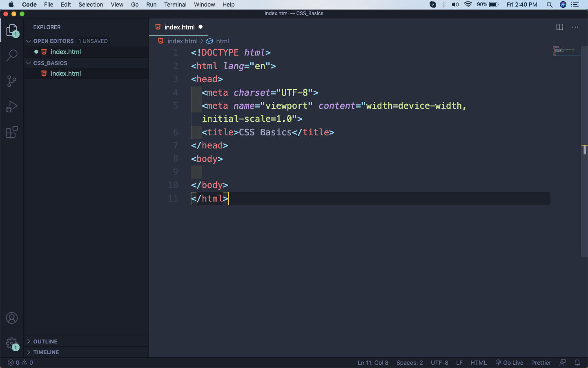The image size is (588, 368).
Task: Change language mode from HTML
Action: click(x=479, y=363)
